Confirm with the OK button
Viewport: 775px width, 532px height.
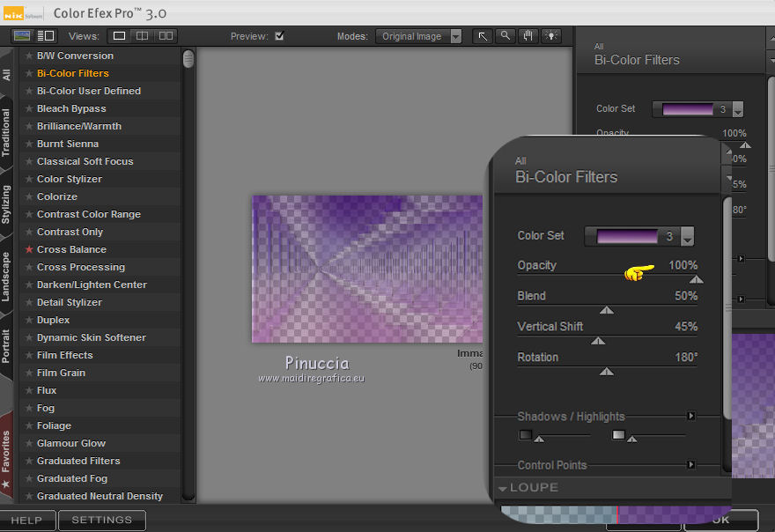tap(721, 520)
